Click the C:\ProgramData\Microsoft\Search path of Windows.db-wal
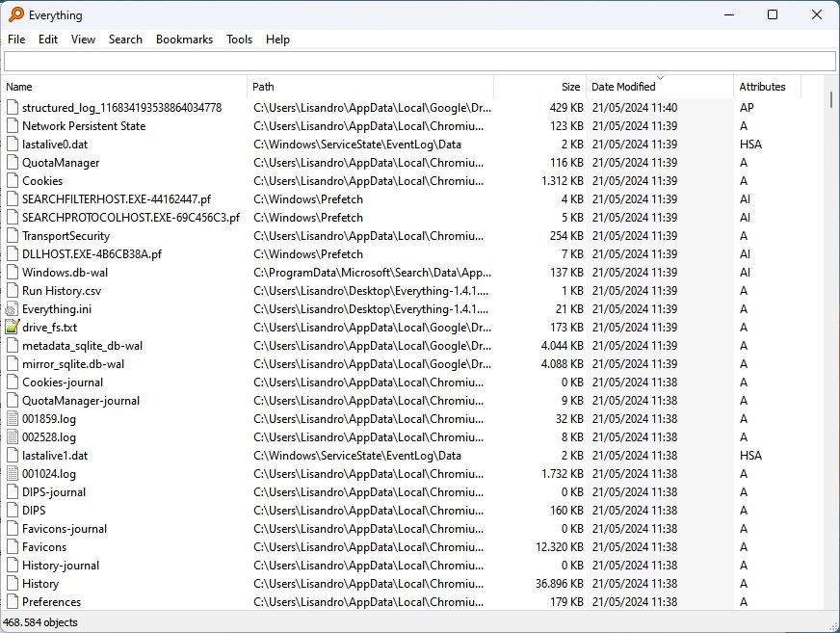 (x=373, y=273)
